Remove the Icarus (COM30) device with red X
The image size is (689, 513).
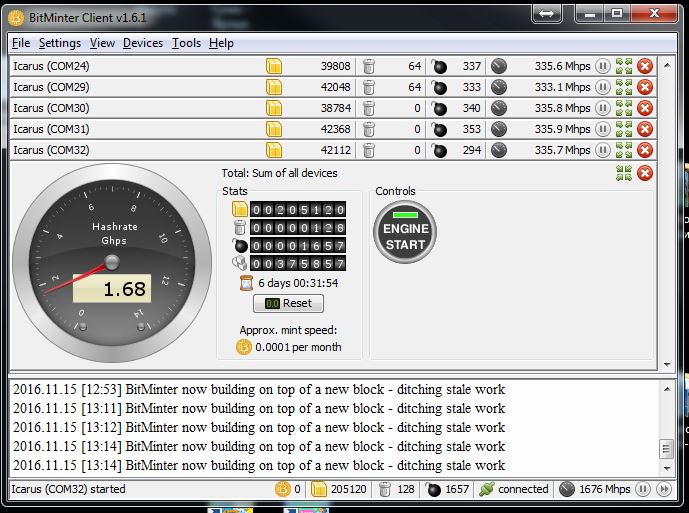point(645,108)
